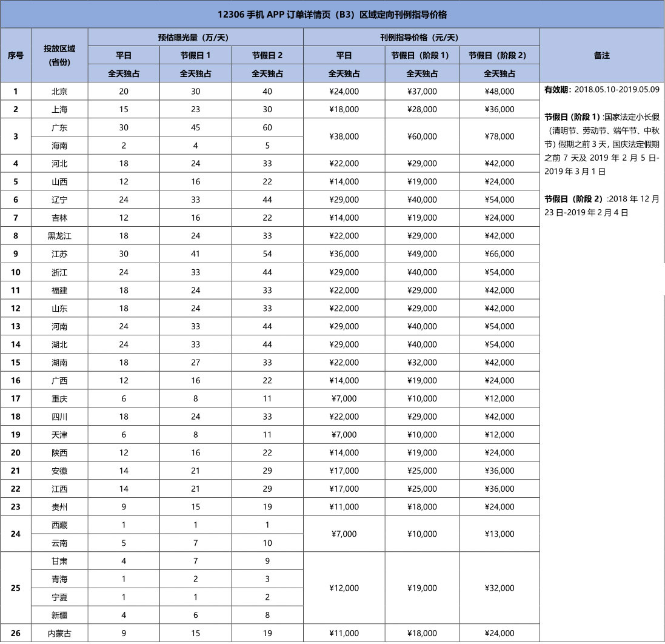Viewport: 665px width, 644px height.
Task: Select the 序号 column header
Action: click(x=16, y=55)
